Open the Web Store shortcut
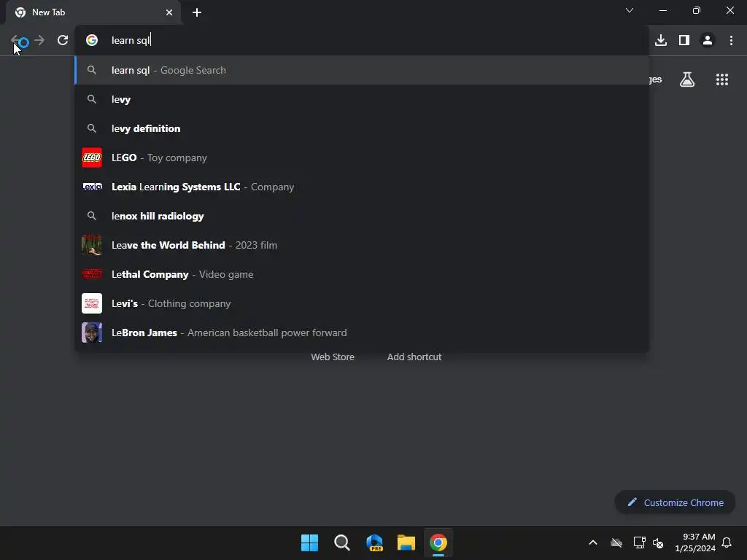 333,357
